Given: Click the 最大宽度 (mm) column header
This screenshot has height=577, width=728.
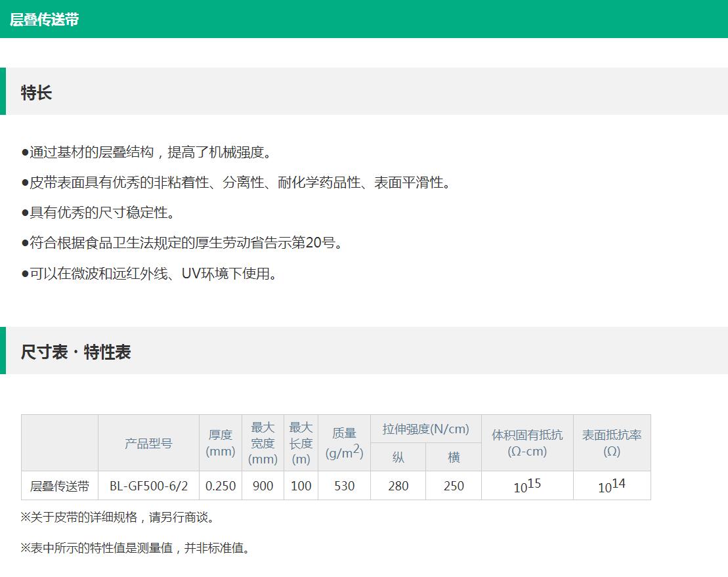Looking at the screenshot, I should [x=263, y=443].
